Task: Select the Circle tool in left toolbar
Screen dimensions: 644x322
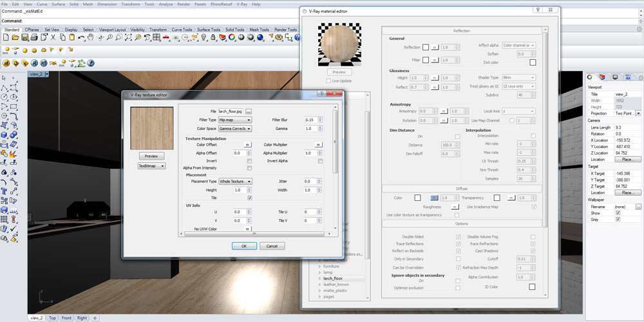Action: [4, 97]
